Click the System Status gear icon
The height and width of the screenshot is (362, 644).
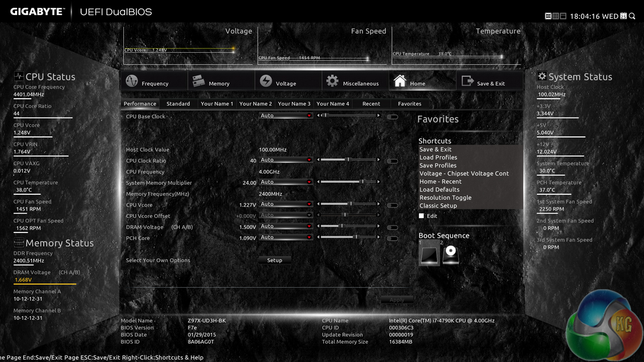click(x=541, y=76)
